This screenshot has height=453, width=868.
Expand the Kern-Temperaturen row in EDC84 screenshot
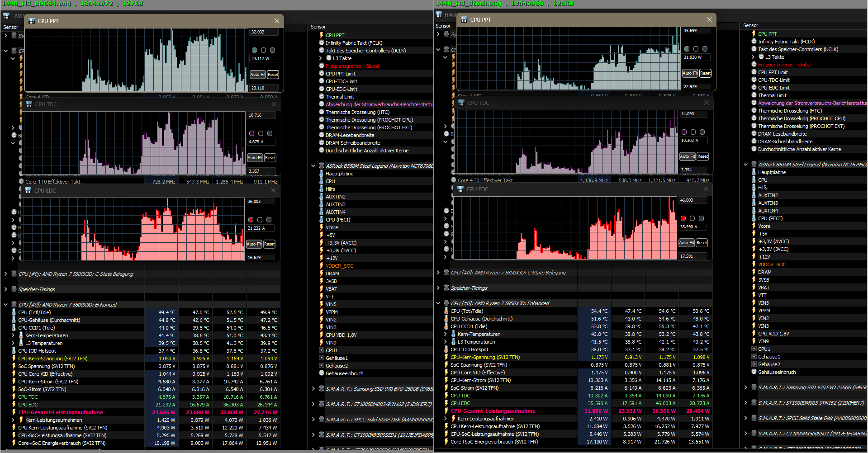point(13,335)
